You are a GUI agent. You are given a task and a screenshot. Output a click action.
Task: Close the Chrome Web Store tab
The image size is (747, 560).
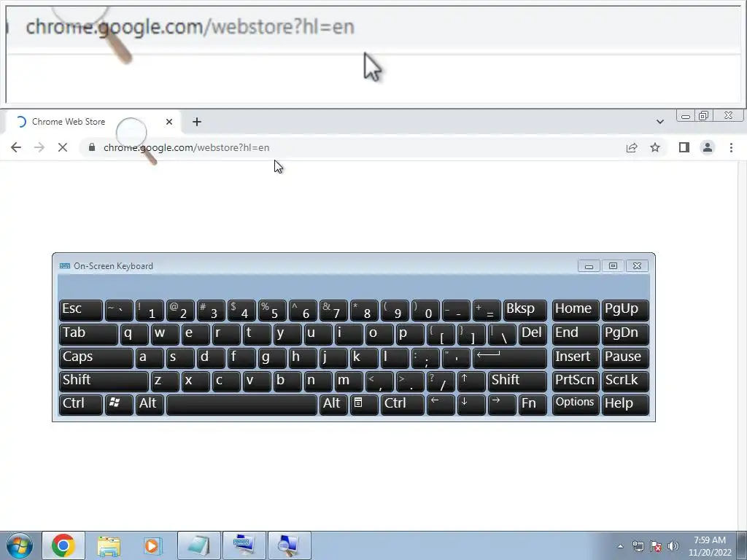coord(169,122)
